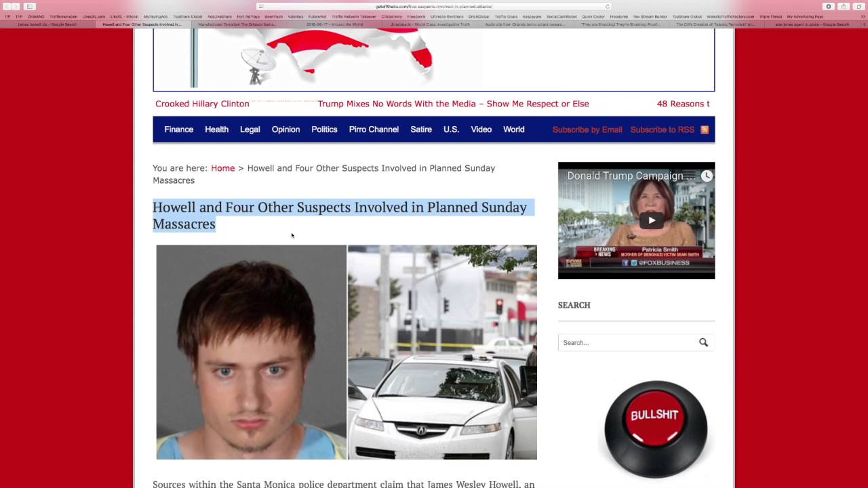Image resolution: width=868 pixels, height=488 pixels.
Task: Open the Safari downloads icon
Action: 828,7
